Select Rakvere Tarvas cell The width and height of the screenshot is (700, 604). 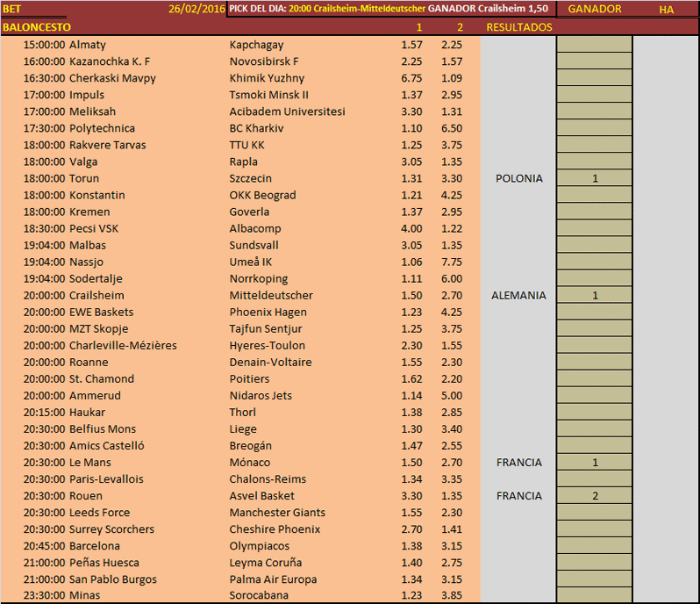pos(108,145)
